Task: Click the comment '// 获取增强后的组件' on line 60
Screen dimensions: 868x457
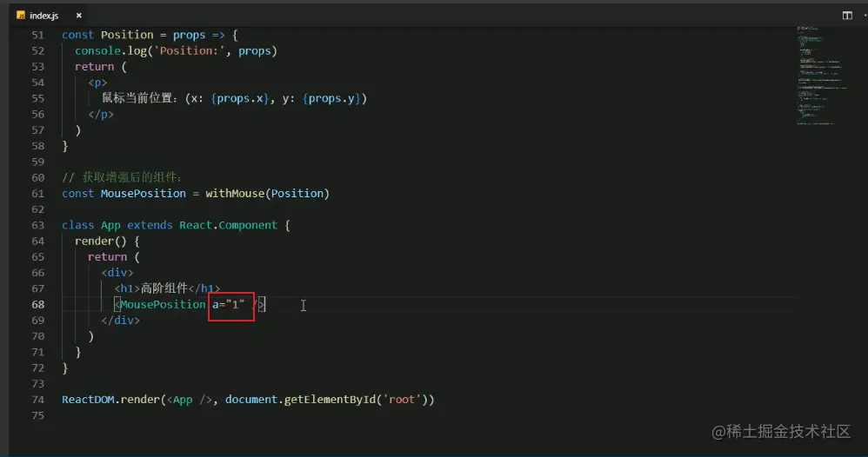Action: click(120, 177)
